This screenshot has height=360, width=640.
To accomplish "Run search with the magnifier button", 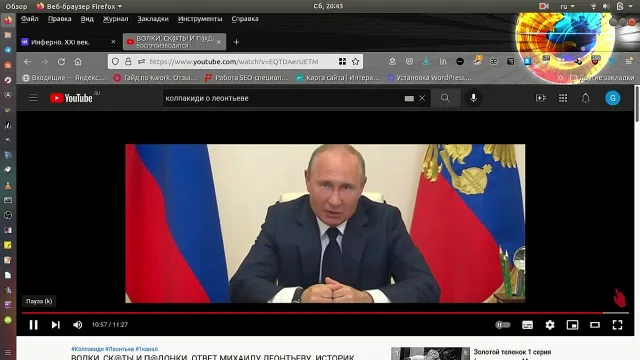I will click(445, 98).
